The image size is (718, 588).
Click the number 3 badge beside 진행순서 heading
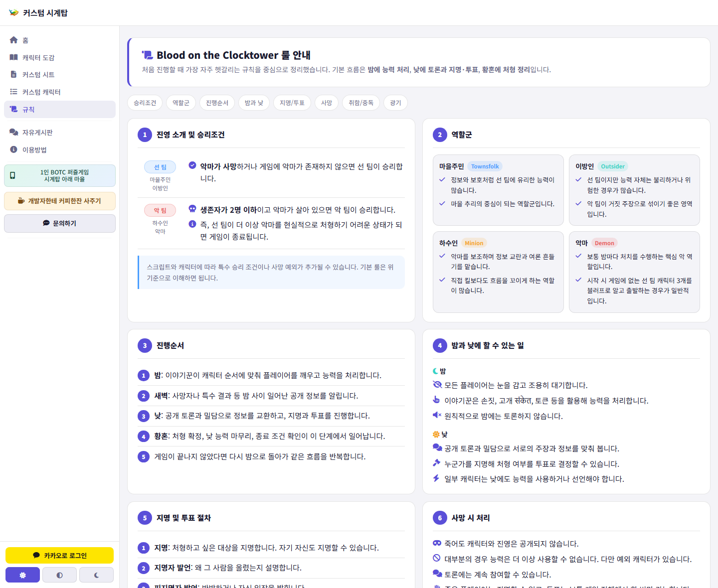(145, 345)
